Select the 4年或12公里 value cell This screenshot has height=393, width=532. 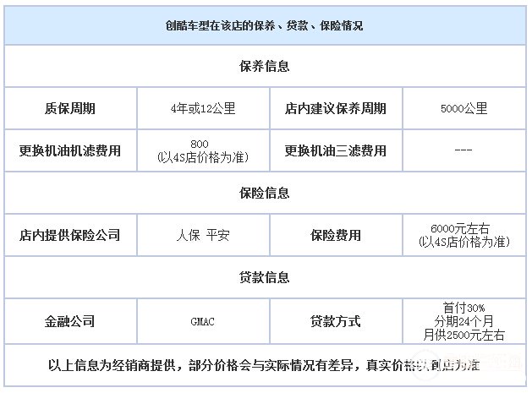coord(204,108)
